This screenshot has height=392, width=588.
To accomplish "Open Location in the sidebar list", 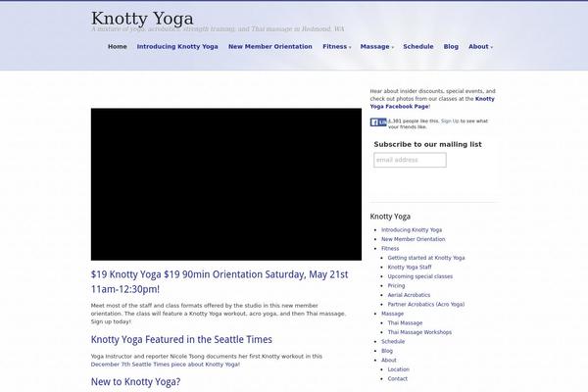I will (x=398, y=369).
